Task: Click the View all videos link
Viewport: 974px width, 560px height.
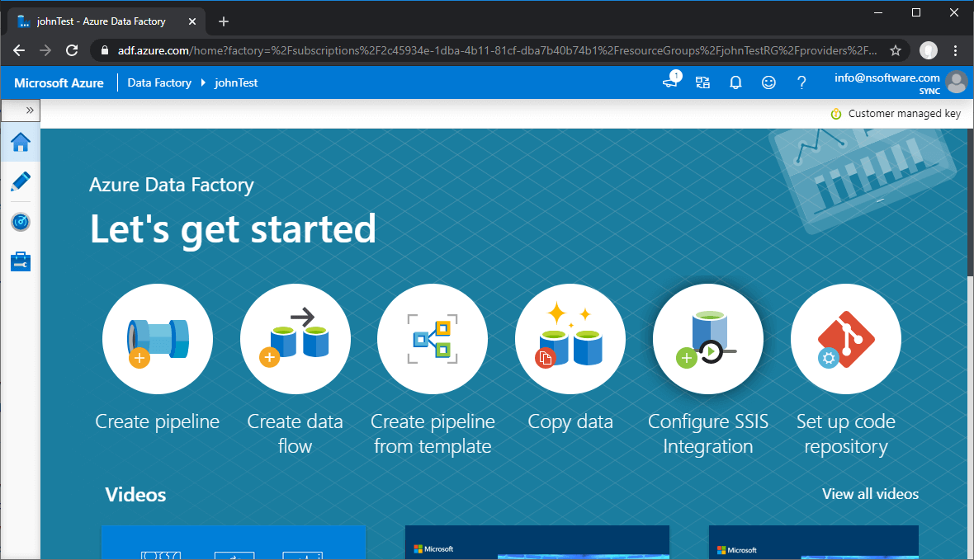Action: click(870, 494)
